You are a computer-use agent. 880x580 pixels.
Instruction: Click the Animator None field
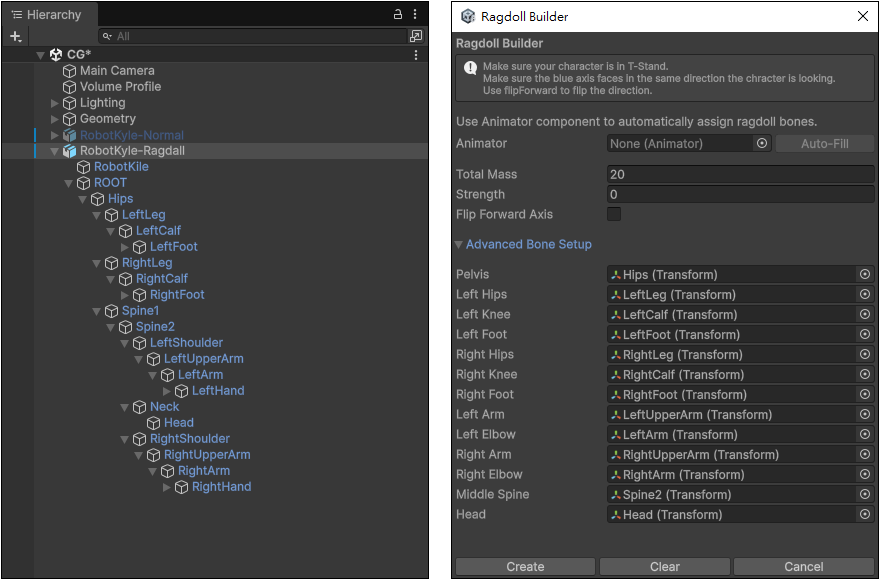(x=681, y=144)
